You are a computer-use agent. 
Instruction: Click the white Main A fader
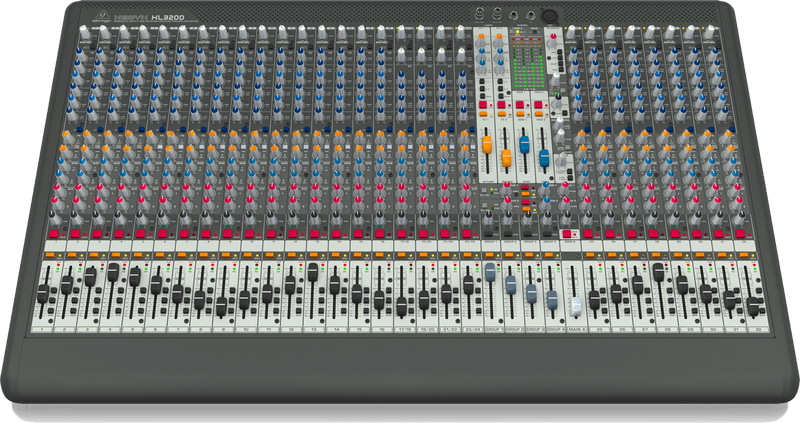(576, 307)
